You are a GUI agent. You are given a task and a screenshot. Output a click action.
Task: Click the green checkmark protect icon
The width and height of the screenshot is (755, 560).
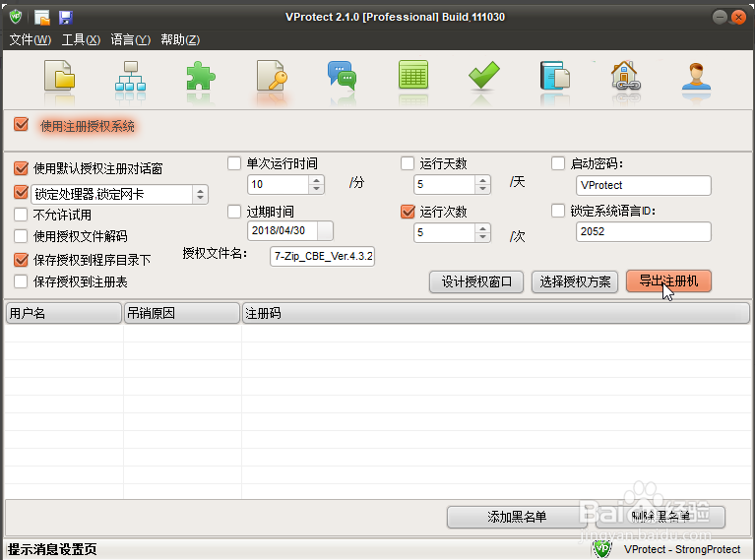[484, 75]
